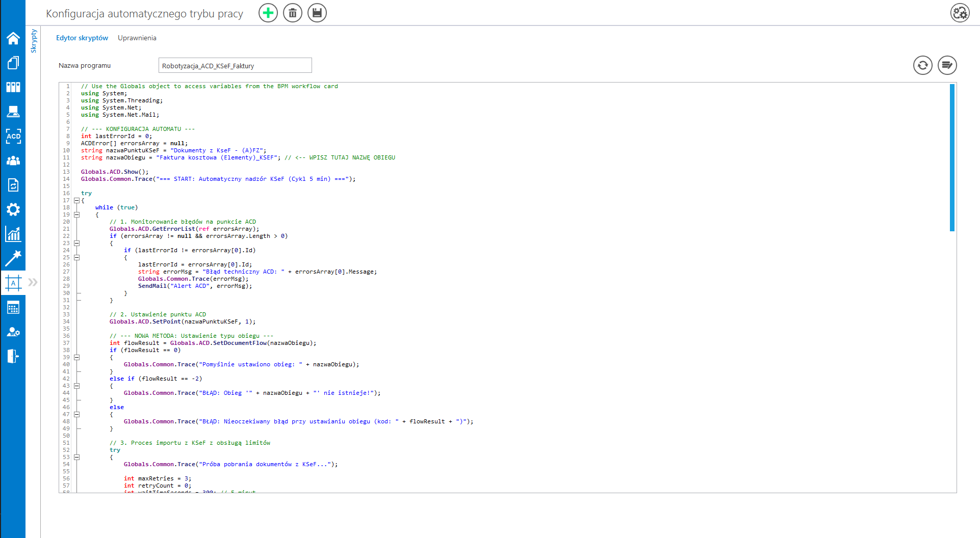The image size is (980, 538).
Task: Open the magic wand tool in sidebar
Action: (13, 258)
